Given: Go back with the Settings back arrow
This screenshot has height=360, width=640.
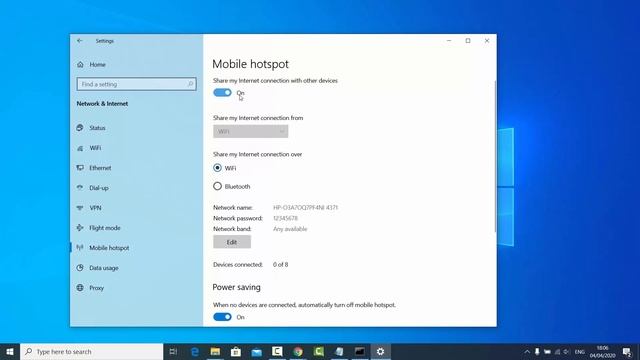Looking at the screenshot, I should point(80,41).
